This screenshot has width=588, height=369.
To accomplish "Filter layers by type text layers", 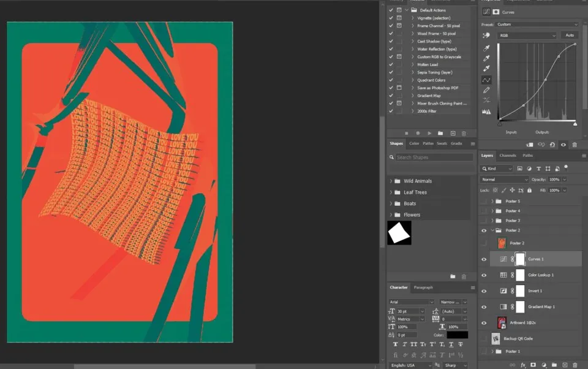I will (538, 169).
